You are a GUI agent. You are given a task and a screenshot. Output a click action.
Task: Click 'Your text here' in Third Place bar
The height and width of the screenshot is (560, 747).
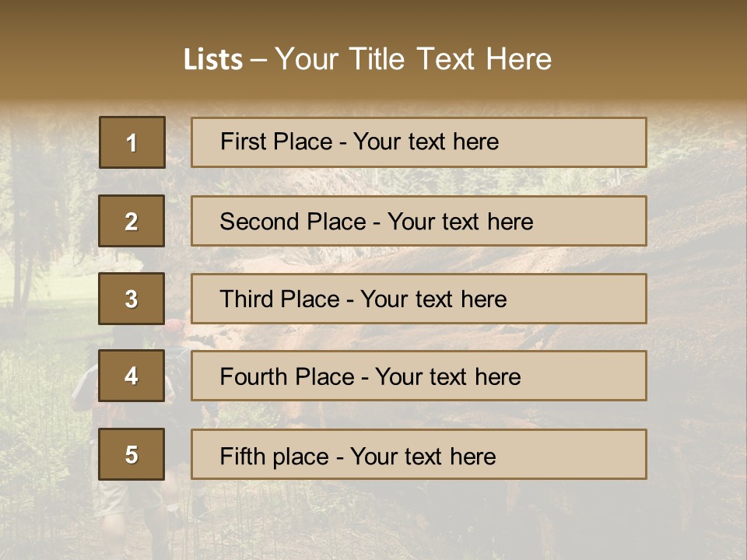pyautogui.click(x=433, y=299)
